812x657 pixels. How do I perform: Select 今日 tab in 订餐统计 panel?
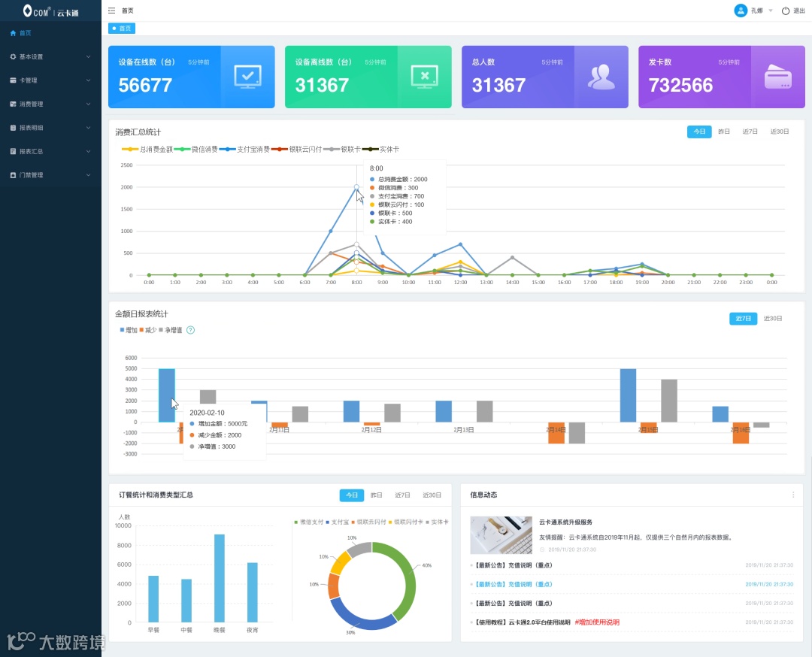352,495
